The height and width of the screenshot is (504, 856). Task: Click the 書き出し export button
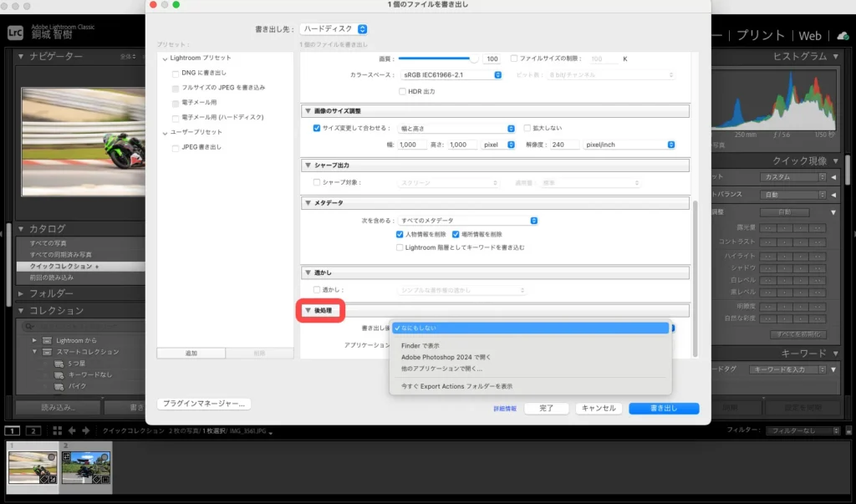pyautogui.click(x=663, y=408)
